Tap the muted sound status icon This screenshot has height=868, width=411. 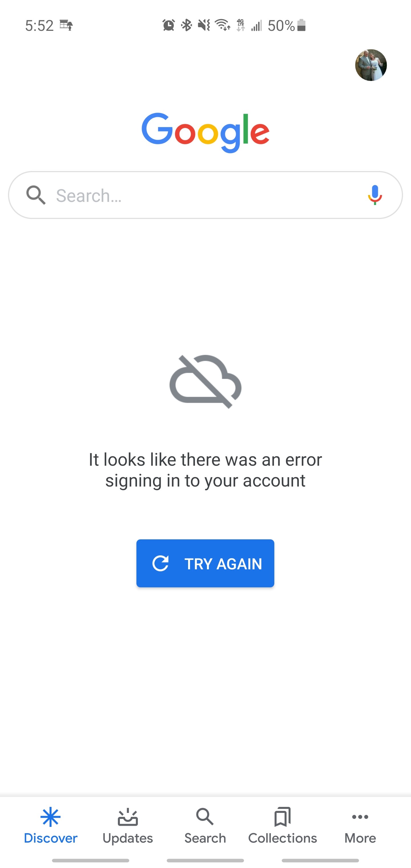pyautogui.click(x=204, y=25)
